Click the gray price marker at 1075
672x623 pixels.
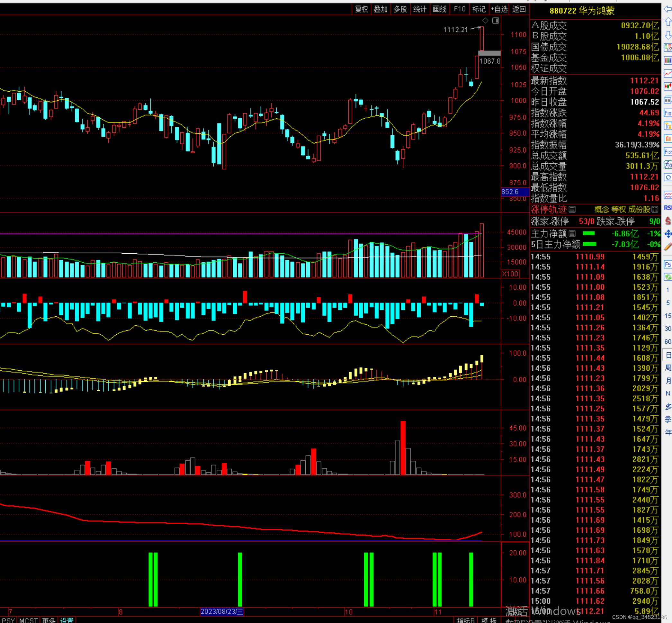point(489,53)
